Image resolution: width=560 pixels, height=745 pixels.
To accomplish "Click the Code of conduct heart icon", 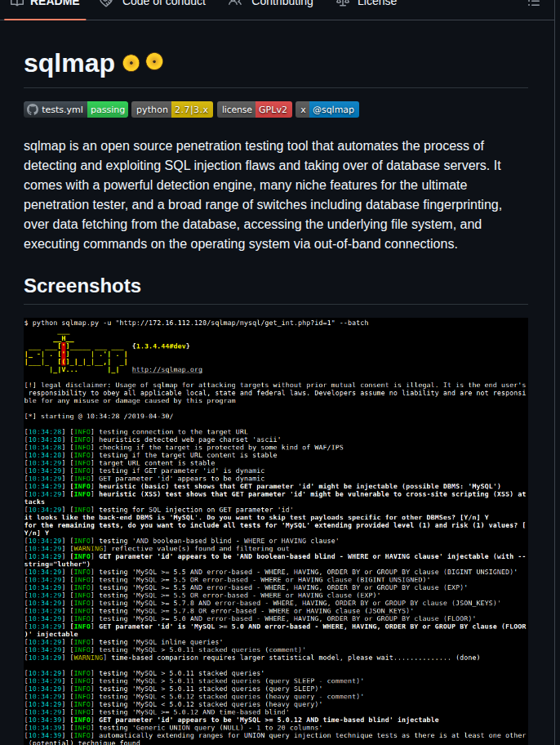I will (106, 2).
